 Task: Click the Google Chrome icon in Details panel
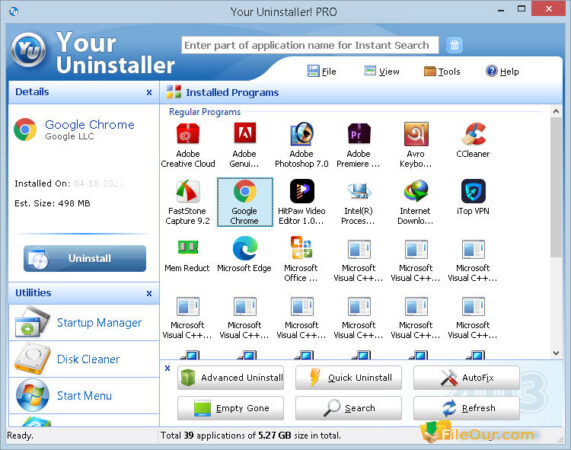pos(25,130)
